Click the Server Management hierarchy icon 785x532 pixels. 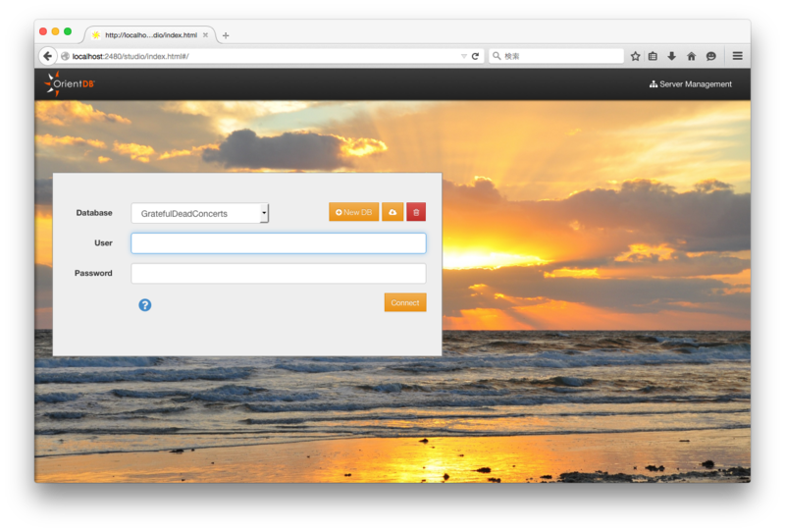click(x=654, y=84)
